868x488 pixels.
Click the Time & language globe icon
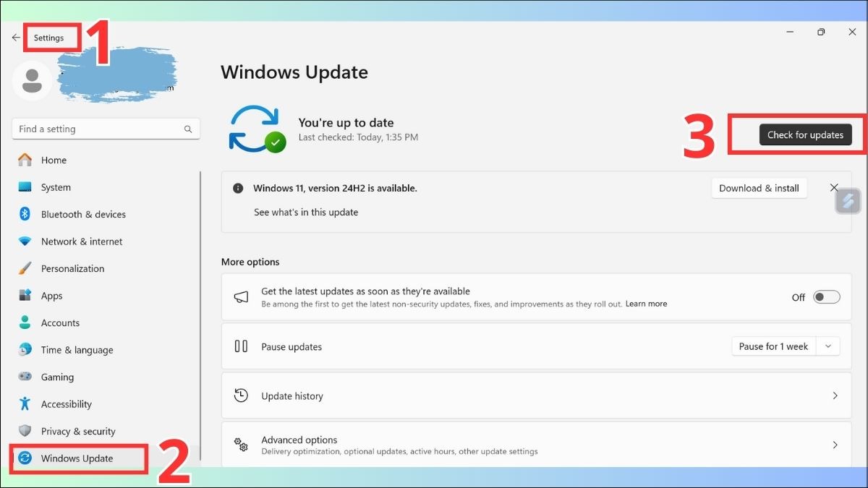click(25, 350)
